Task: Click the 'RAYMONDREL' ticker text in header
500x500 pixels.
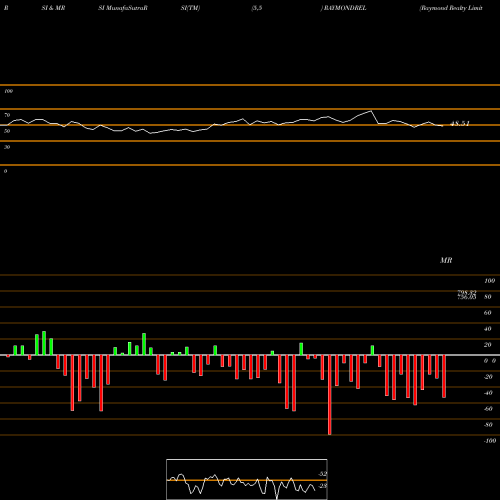Action: (x=345, y=8)
